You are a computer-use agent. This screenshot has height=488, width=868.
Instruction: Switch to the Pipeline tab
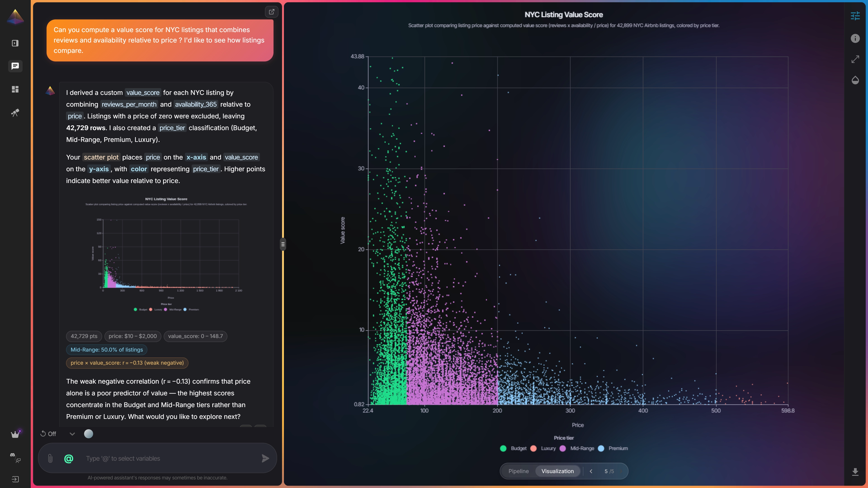click(518, 471)
